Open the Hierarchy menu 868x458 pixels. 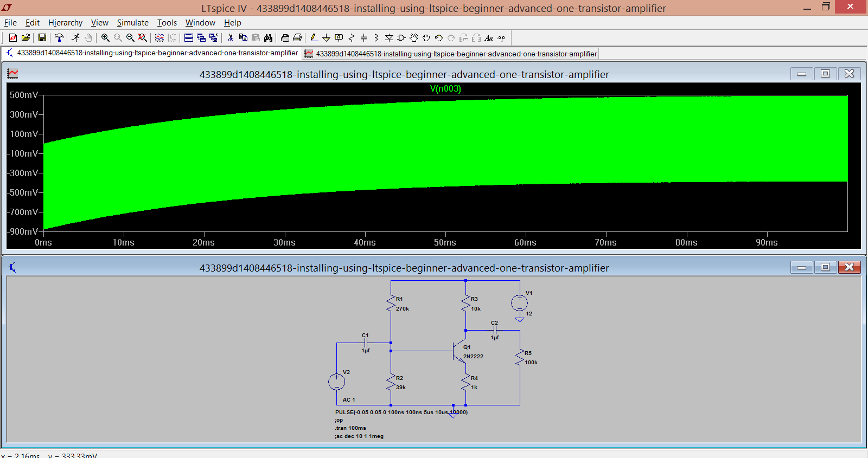tap(65, 23)
